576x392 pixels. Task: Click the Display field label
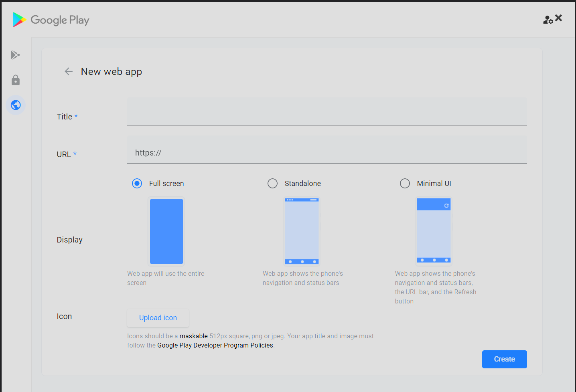point(70,240)
